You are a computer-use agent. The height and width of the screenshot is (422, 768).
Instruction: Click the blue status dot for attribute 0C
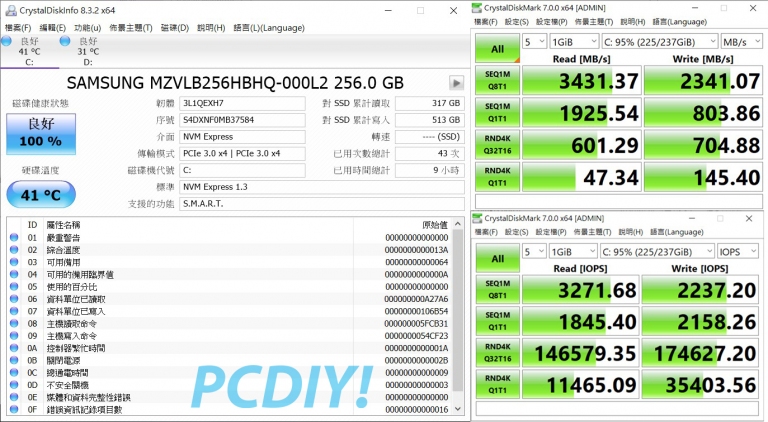(14, 373)
